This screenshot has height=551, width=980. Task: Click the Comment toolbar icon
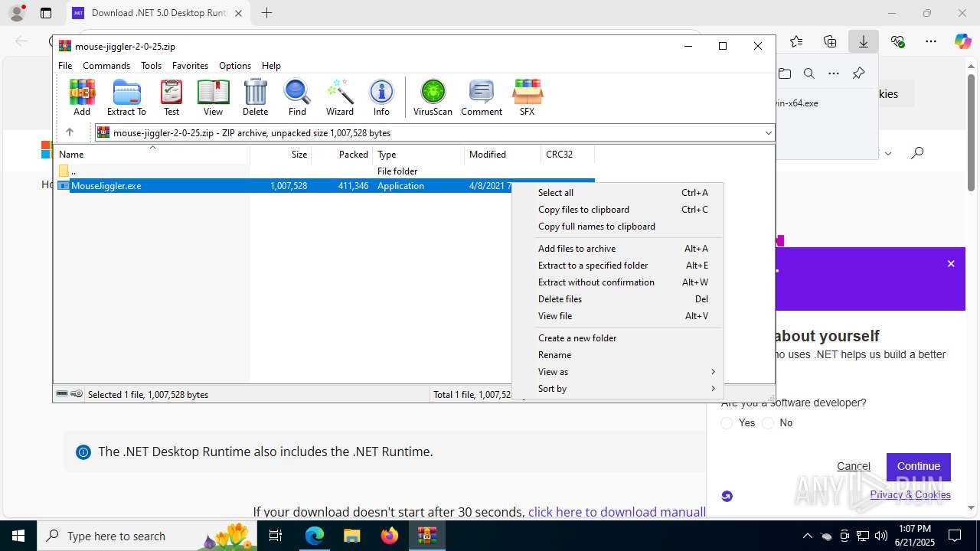pos(482,97)
